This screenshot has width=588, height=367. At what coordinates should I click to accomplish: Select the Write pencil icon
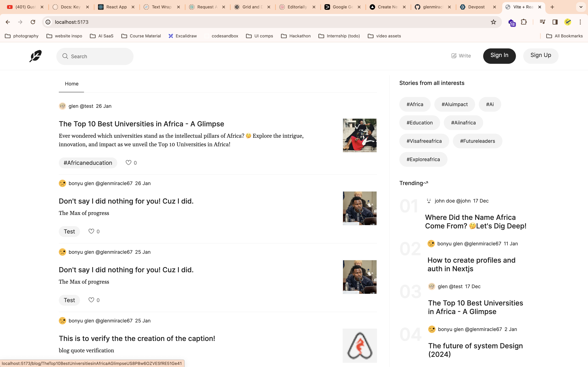tap(454, 56)
